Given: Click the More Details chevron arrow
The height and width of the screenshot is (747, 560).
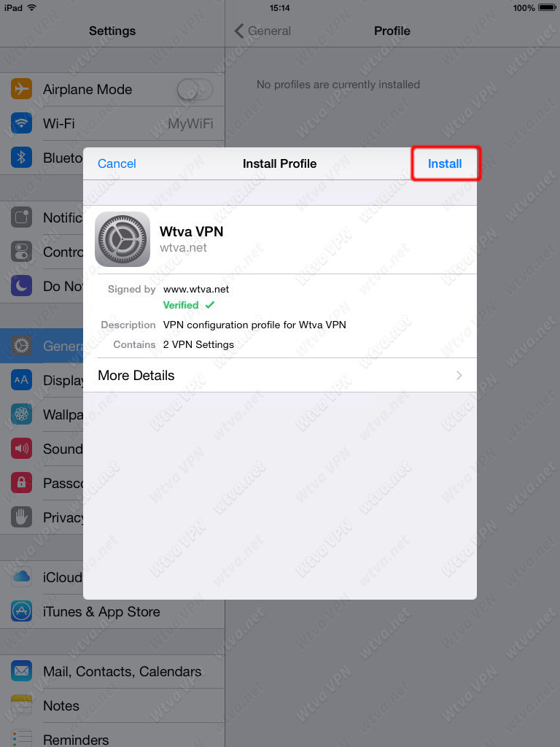Looking at the screenshot, I should 459,376.
